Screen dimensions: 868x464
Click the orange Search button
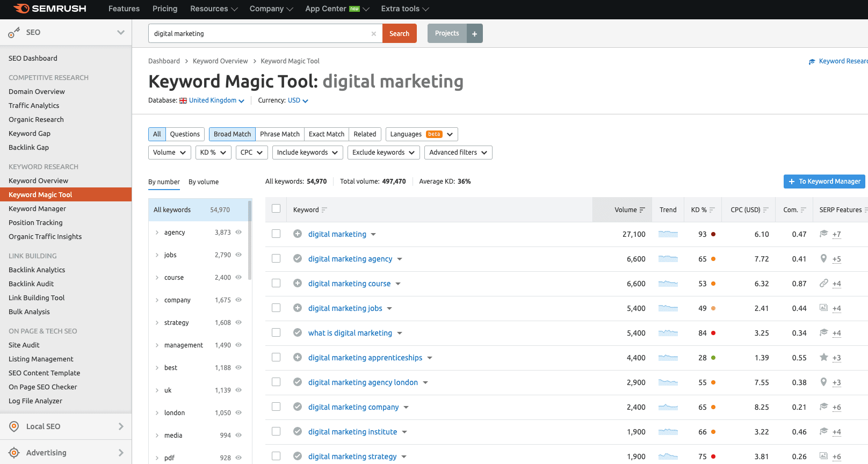(399, 33)
